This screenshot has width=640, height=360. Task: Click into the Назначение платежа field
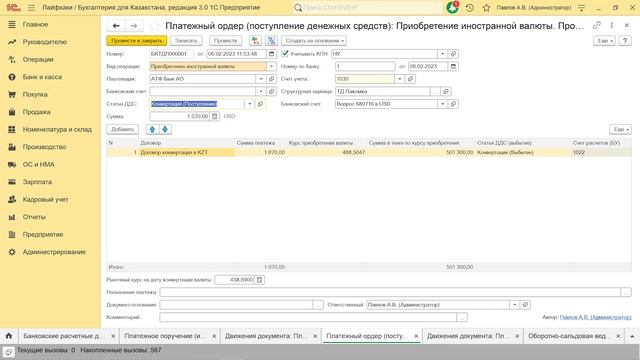[390, 292]
